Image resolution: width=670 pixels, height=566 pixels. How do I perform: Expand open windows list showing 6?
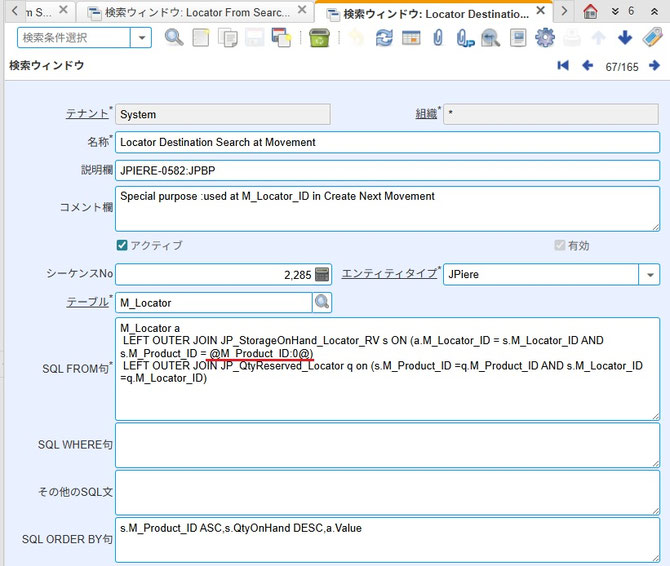[623, 11]
